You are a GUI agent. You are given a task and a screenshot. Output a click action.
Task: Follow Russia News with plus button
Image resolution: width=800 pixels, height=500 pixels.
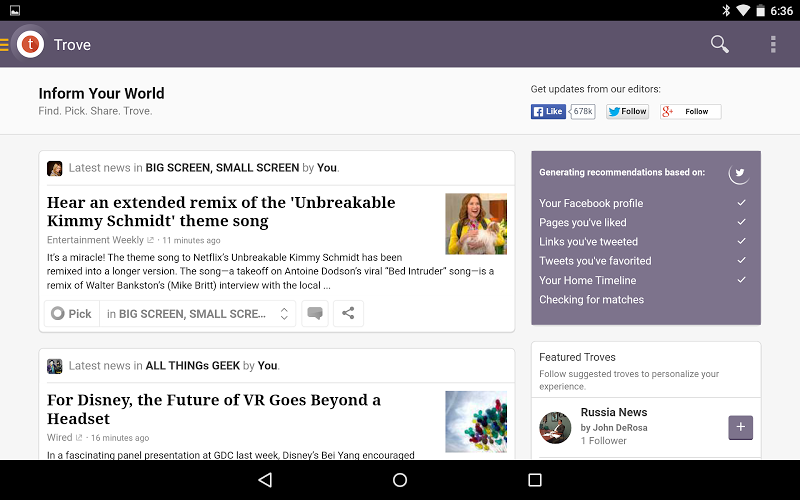[740, 427]
